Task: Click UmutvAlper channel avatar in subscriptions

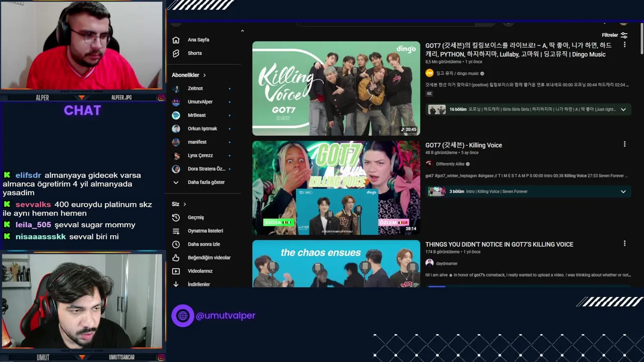Action: coord(176,102)
